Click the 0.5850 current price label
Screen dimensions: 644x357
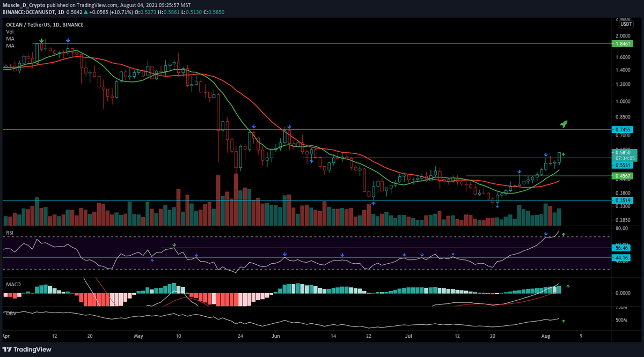tap(624, 152)
